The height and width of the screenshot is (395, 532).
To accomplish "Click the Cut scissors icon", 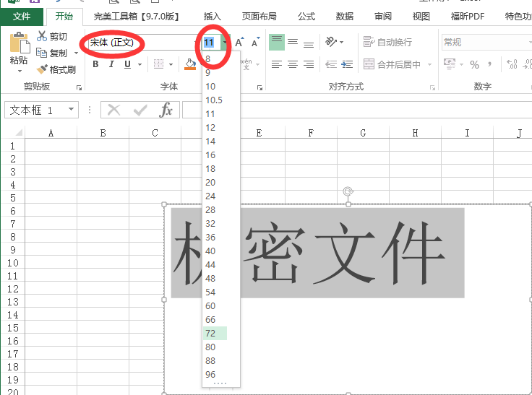I will 41,36.
